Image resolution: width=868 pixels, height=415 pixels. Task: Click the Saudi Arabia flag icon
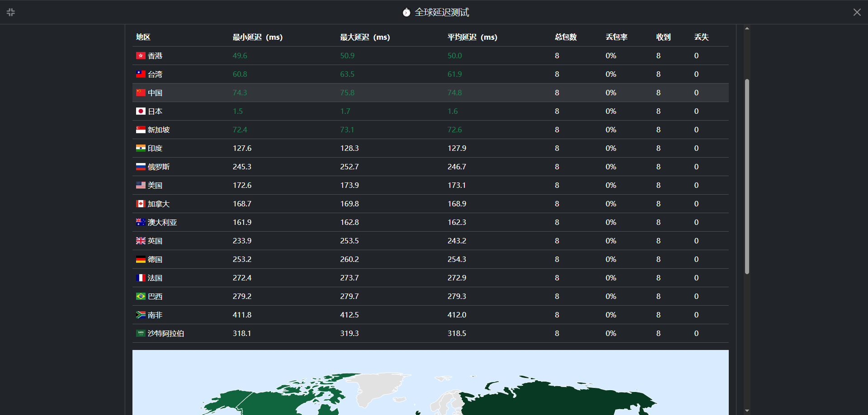click(x=141, y=333)
